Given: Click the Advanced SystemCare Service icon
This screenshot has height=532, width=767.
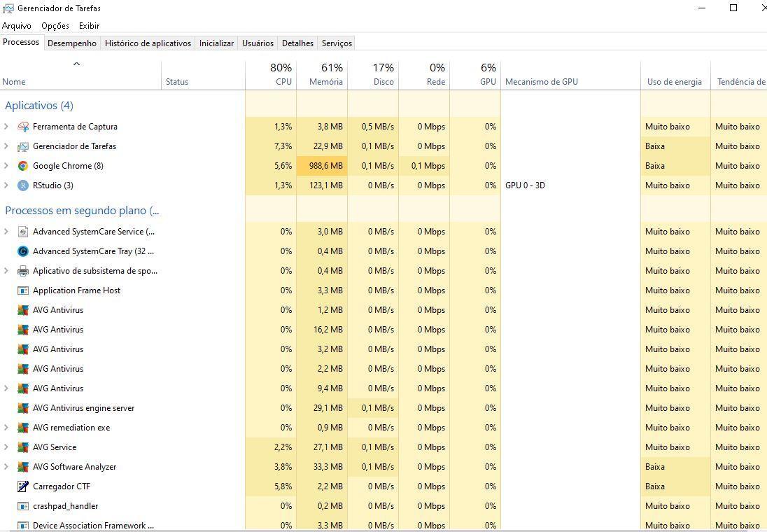Looking at the screenshot, I should point(23,232).
